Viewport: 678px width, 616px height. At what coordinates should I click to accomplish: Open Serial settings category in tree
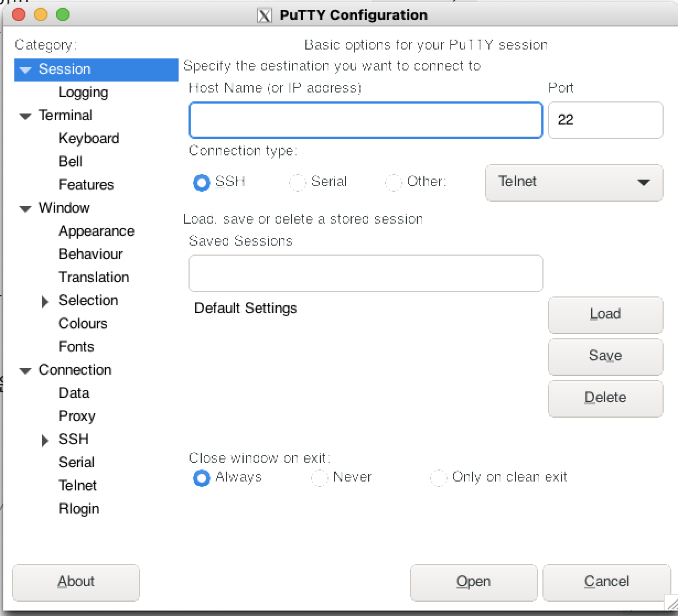click(x=76, y=462)
